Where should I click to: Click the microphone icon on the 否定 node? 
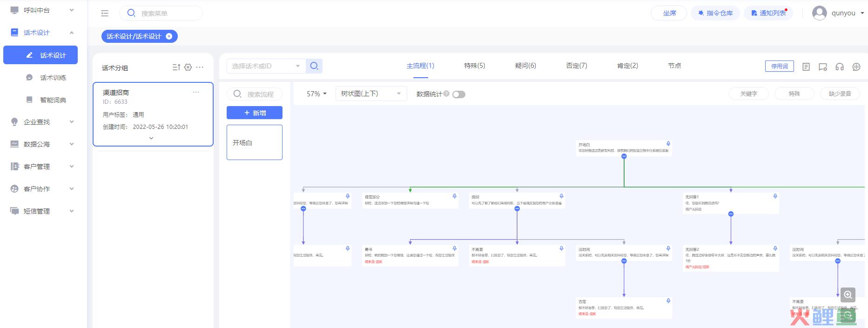(668, 301)
